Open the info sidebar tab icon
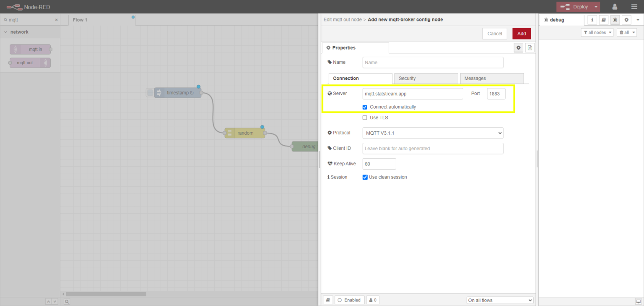The image size is (644, 306). (592, 20)
